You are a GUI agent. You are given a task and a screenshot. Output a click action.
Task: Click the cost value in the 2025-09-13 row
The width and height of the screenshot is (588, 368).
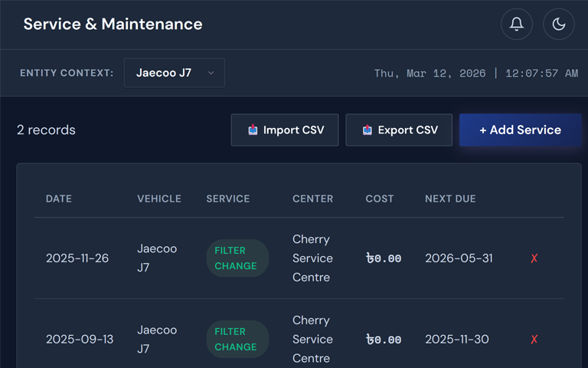click(384, 340)
